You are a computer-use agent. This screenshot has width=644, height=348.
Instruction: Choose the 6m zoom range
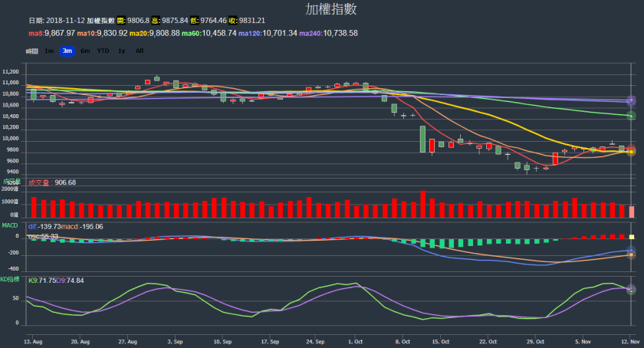point(84,51)
